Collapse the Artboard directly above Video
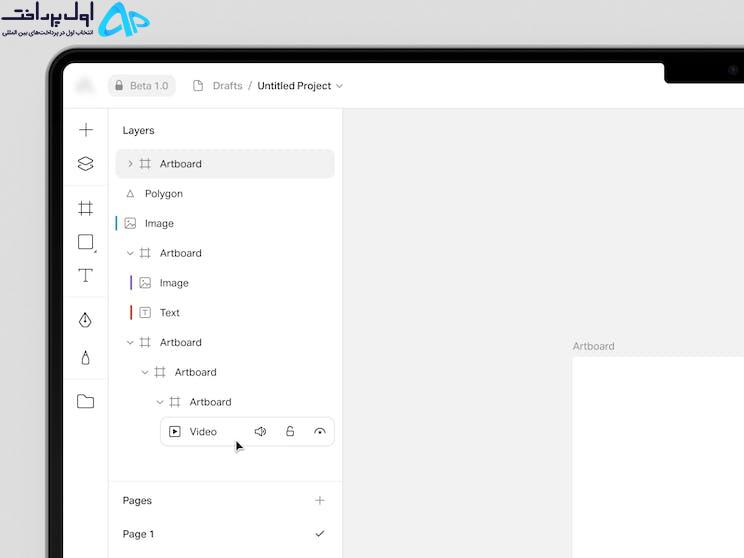 tap(160, 402)
